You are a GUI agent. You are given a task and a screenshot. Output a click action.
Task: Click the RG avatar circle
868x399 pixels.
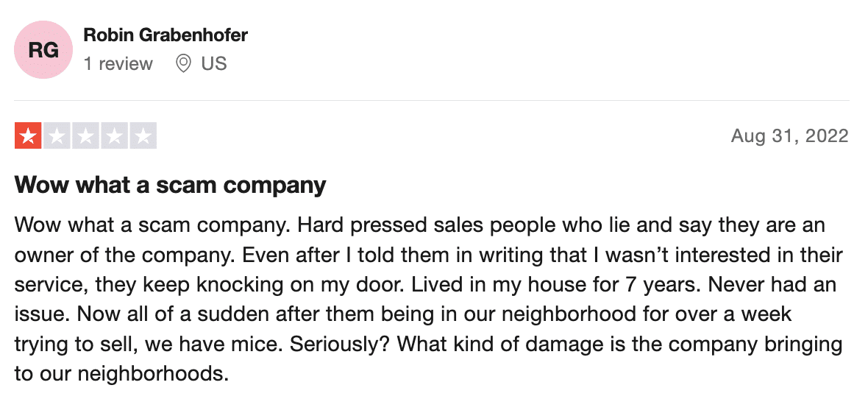point(43,50)
